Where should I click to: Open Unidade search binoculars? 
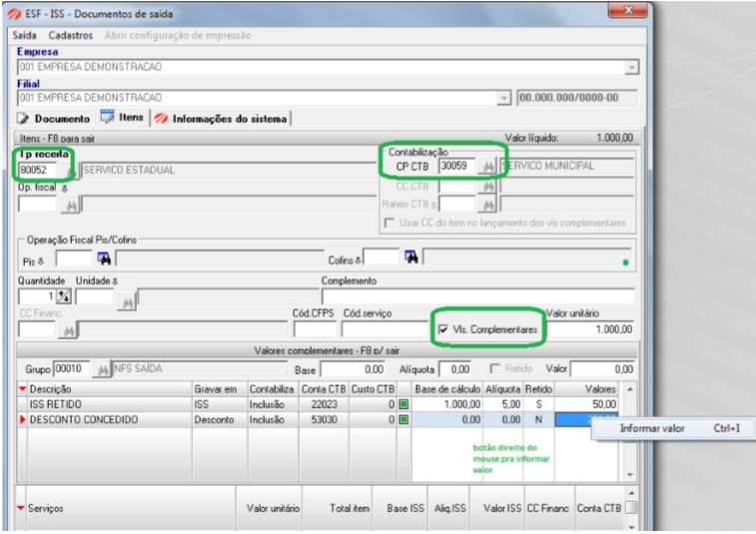coord(127,302)
